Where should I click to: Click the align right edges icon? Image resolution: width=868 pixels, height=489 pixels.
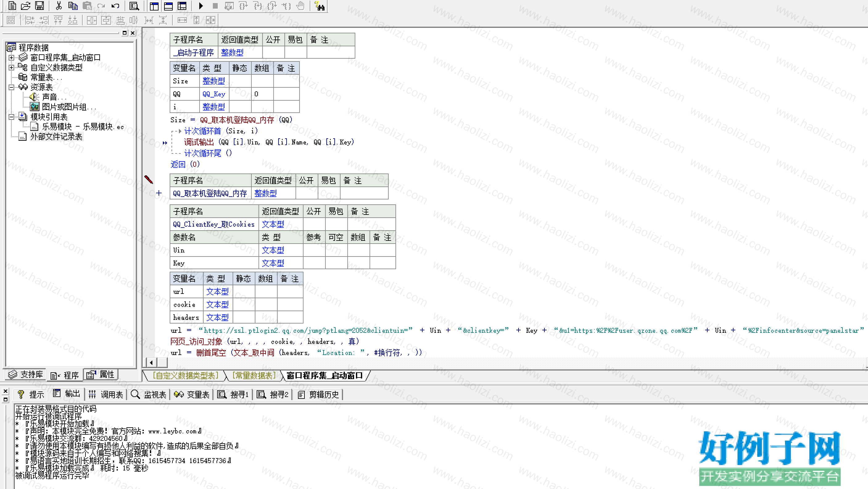44,20
